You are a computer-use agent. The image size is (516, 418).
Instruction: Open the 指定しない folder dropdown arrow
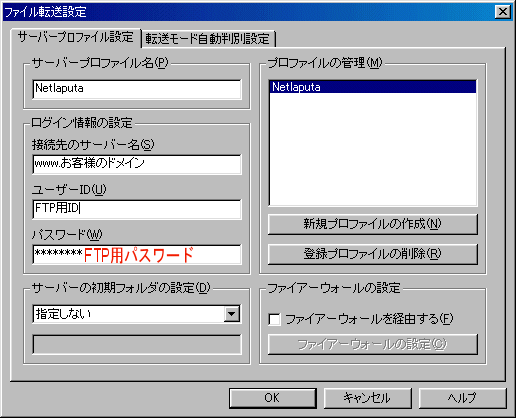click(232, 314)
